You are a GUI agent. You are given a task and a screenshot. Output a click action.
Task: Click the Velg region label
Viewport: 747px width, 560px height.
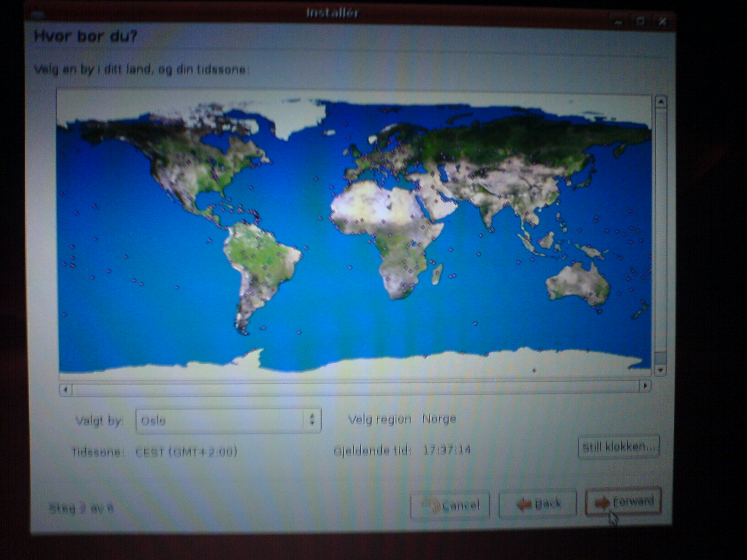click(x=379, y=419)
